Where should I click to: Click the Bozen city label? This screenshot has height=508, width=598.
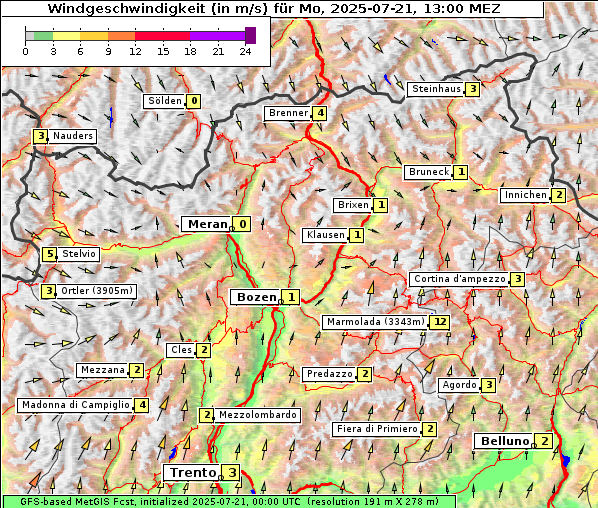(256, 297)
